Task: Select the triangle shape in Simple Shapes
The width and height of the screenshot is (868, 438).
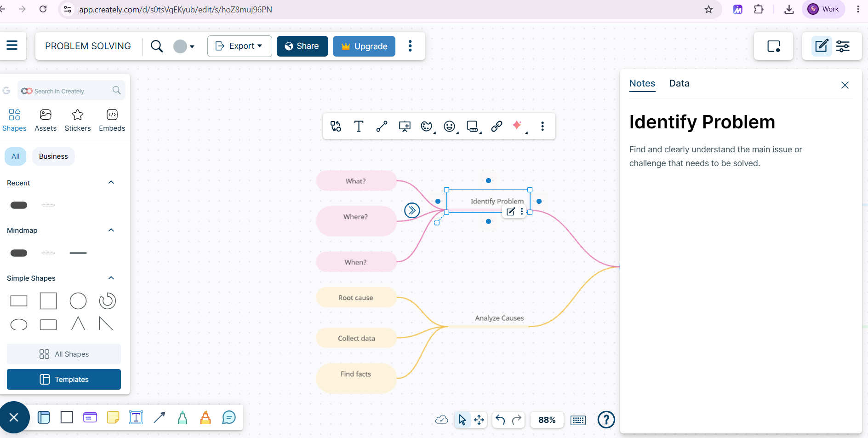Action: 78,323
